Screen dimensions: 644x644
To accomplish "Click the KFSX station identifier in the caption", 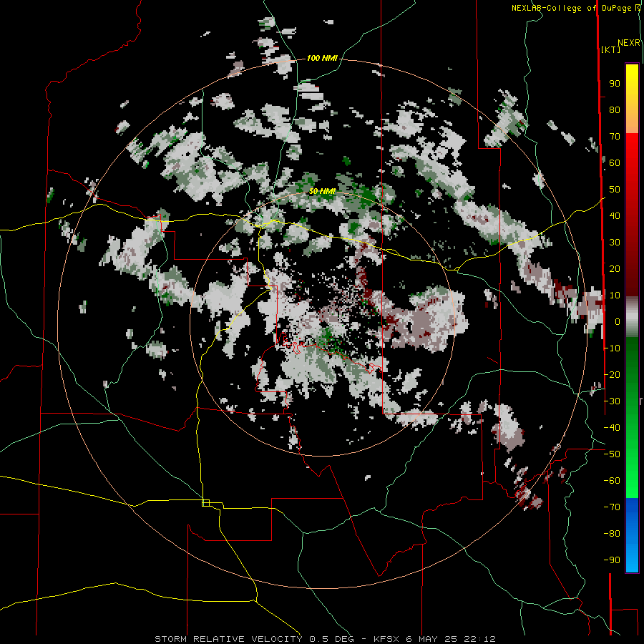I will point(386,639).
